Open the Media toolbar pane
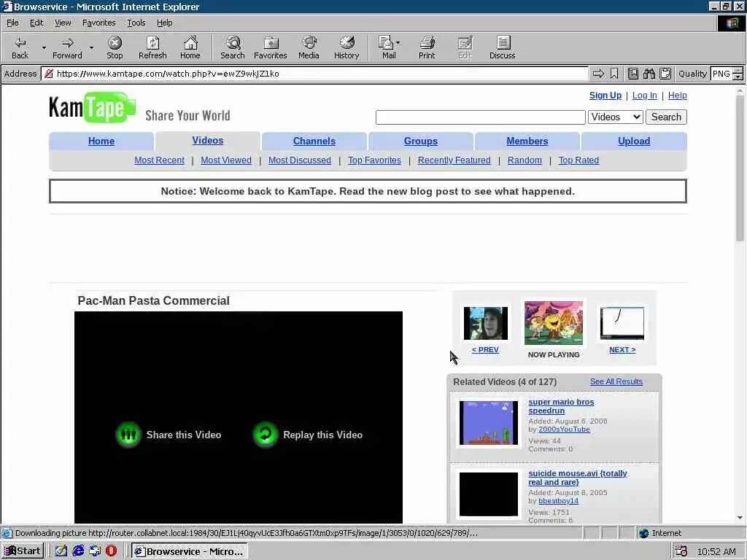The width and height of the screenshot is (747, 560). 309,47
